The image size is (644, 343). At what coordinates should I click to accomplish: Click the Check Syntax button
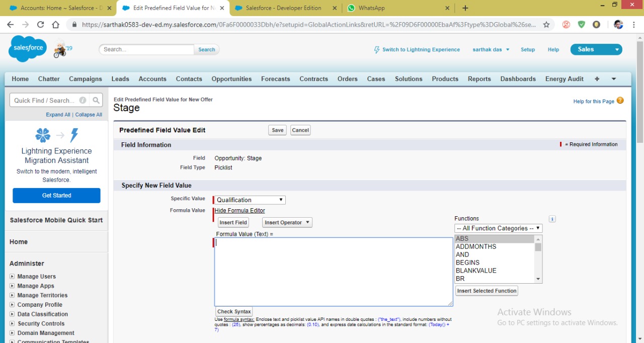tap(234, 312)
